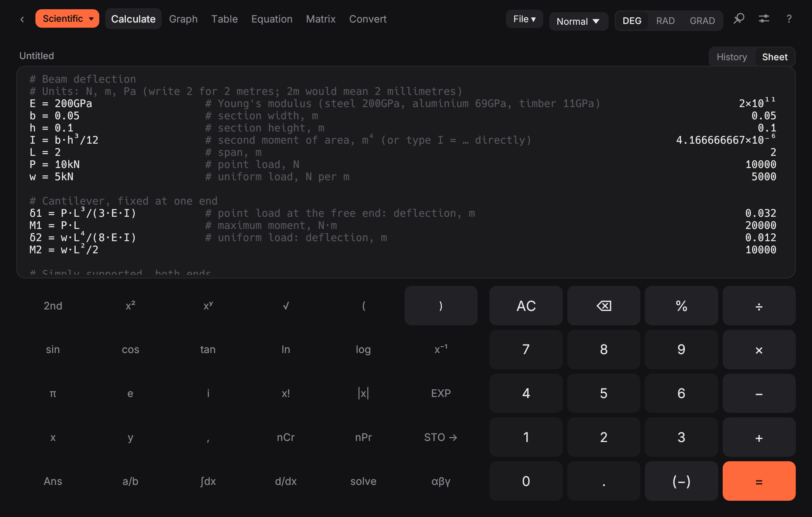Open the search magnifier icon

[x=739, y=19]
